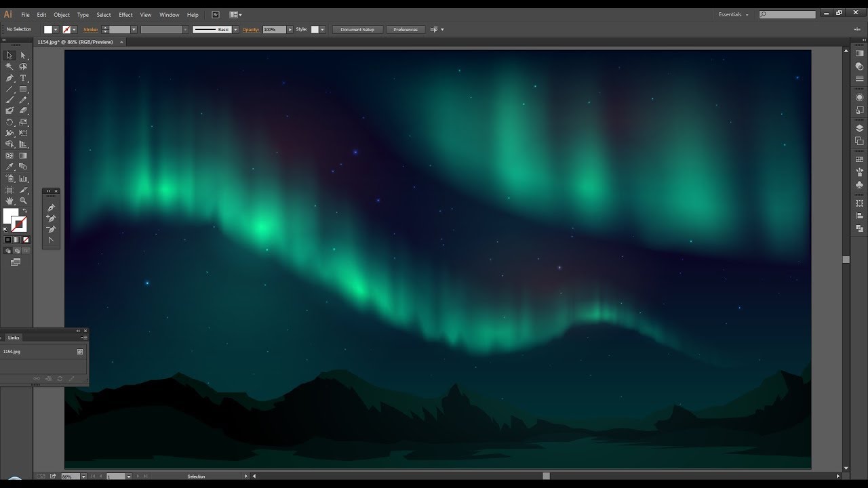Select the Direct Selection tool
Image resolution: width=868 pixels, height=488 pixels.
(23, 56)
